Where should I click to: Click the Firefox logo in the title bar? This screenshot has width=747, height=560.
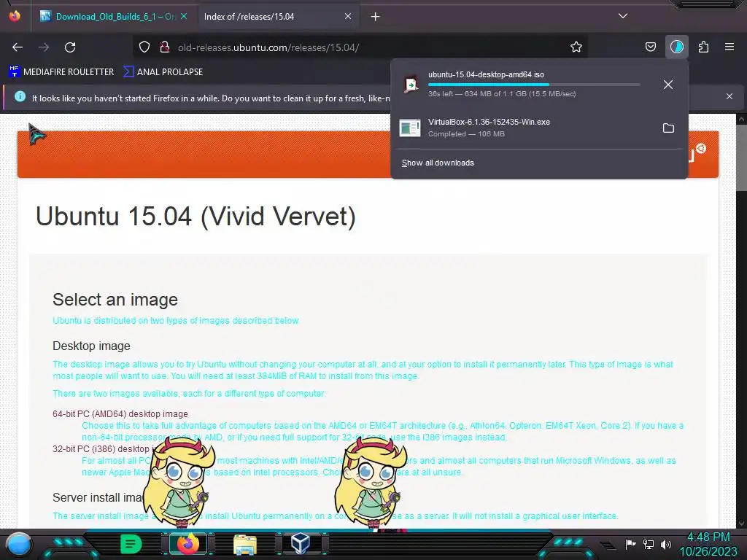15,16
